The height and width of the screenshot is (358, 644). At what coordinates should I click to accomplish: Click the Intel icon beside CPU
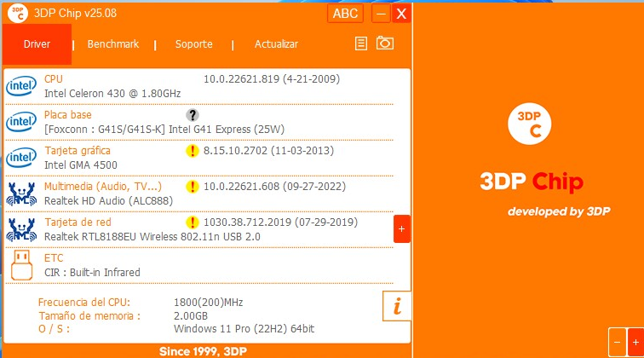coord(20,86)
